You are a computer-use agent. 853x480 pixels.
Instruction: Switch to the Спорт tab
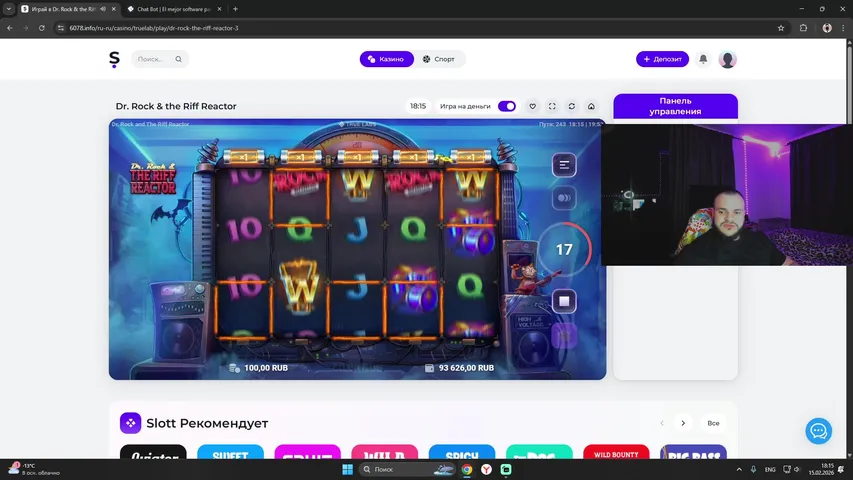(x=439, y=59)
